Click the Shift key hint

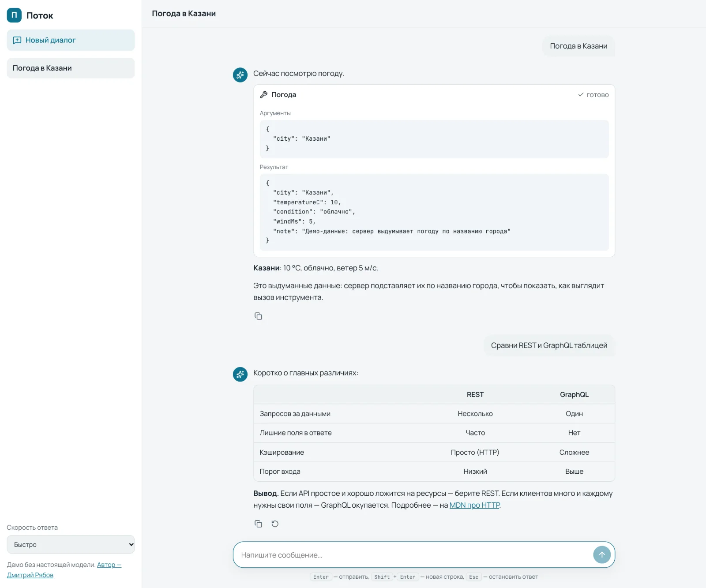(382, 577)
